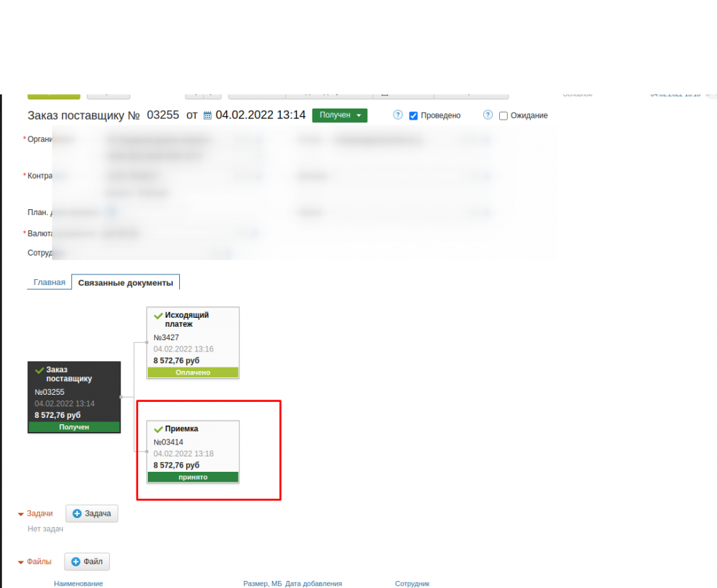
Task: Switch to the Главная tab
Action: 49,283
